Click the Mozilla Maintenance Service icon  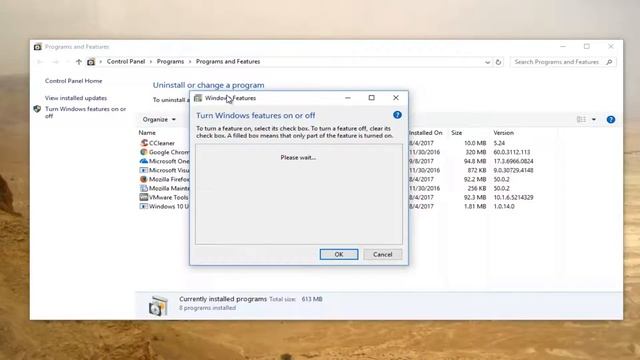click(x=144, y=188)
